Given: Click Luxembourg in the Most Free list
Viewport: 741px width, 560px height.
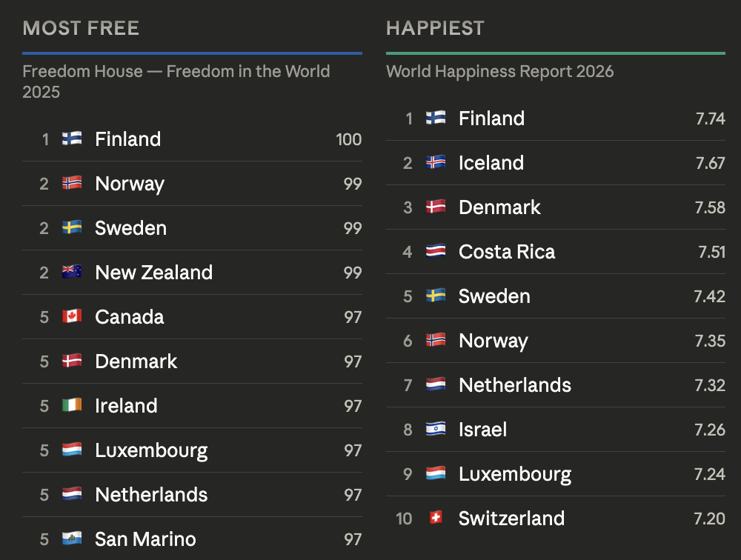Looking at the screenshot, I should click(151, 450).
